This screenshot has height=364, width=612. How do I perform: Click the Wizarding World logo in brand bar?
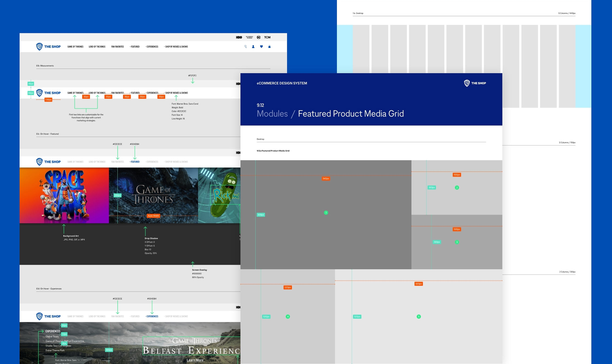coord(249,37)
